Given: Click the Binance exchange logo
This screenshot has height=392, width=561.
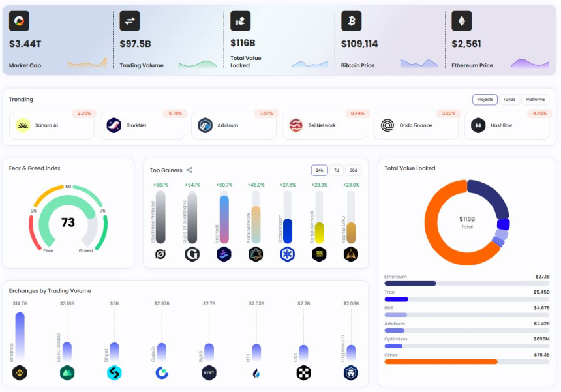Looking at the screenshot, I should (x=20, y=373).
